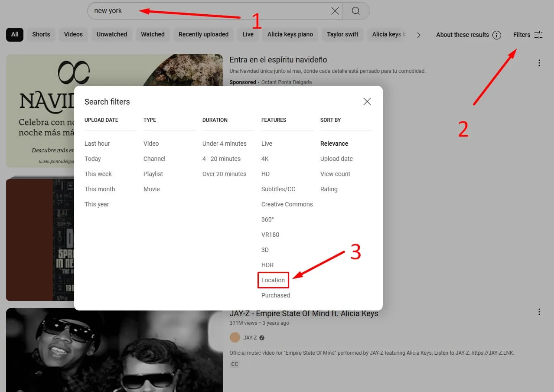The width and height of the screenshot is (554, 392).
Task: Click the About these results info icon
Action: 497,35
